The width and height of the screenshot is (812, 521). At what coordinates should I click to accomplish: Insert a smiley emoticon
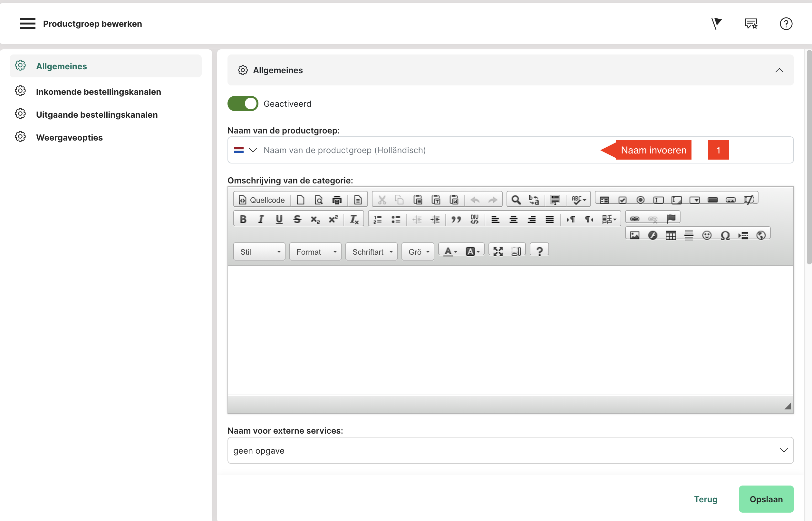coord(707,235)
